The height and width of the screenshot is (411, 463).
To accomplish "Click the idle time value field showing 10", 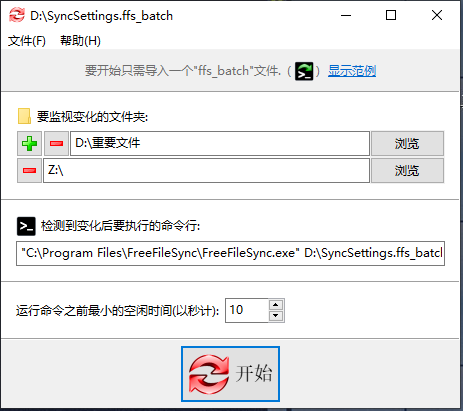I will [247, 310].
